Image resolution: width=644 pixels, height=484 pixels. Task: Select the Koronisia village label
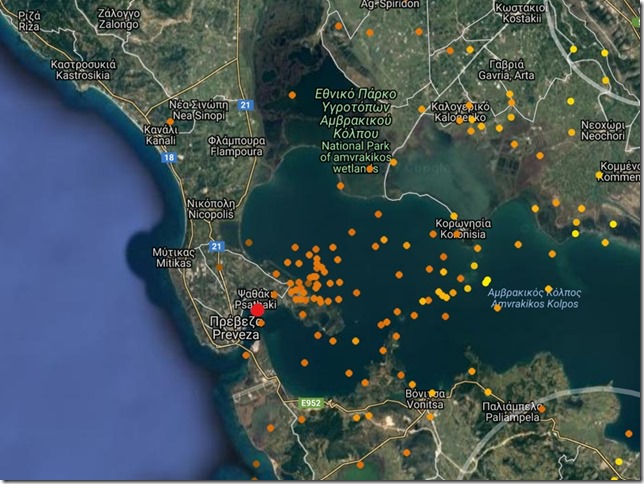point(462,230)
